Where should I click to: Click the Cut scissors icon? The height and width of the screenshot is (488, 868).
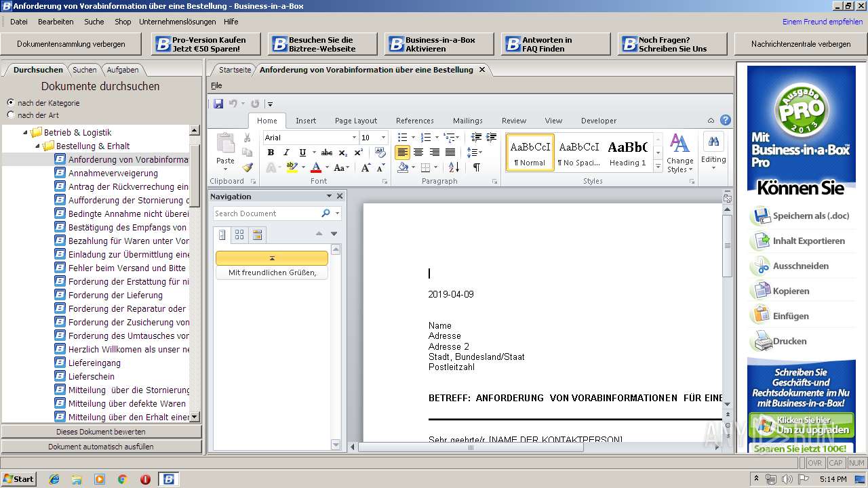click(x=247, y=138)
